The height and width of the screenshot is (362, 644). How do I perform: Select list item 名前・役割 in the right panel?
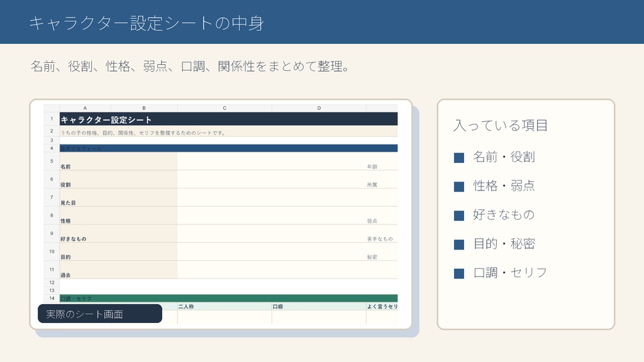tap(504, 156)
